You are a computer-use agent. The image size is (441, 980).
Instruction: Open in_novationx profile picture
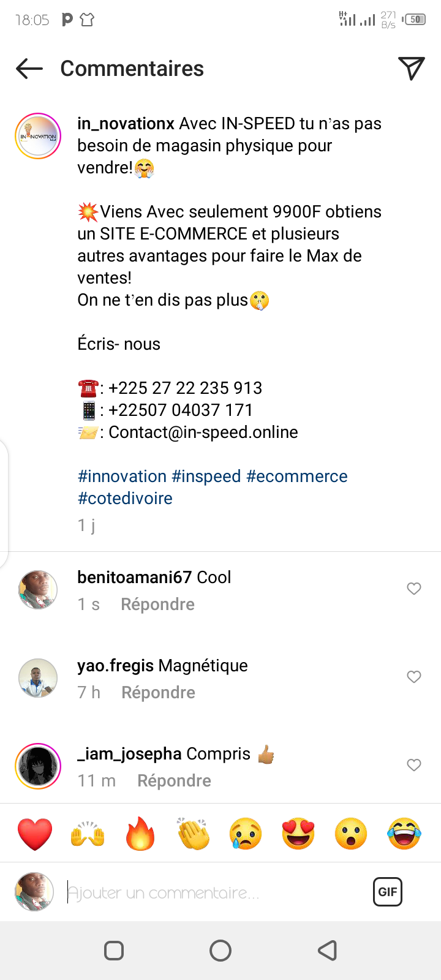click(38, 136)
